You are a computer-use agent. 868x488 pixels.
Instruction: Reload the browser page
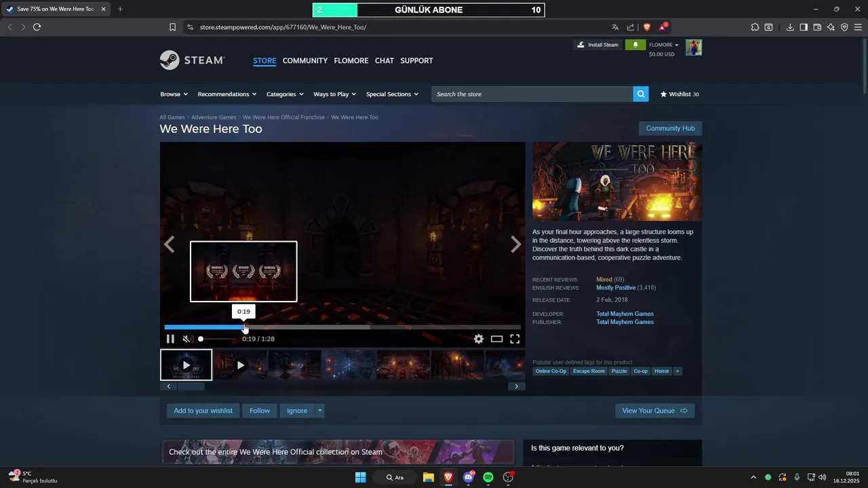(37, 27)
